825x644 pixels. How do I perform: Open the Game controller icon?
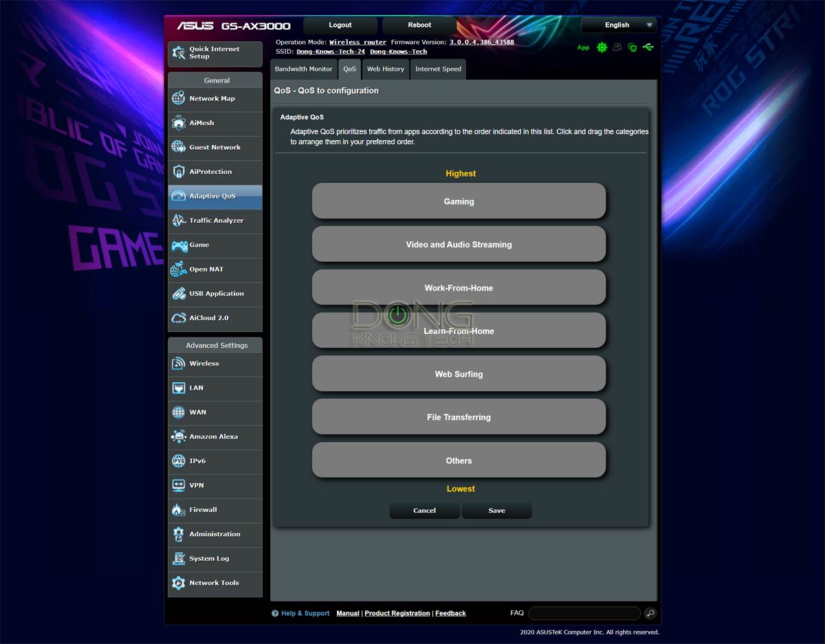coord(179,245)
